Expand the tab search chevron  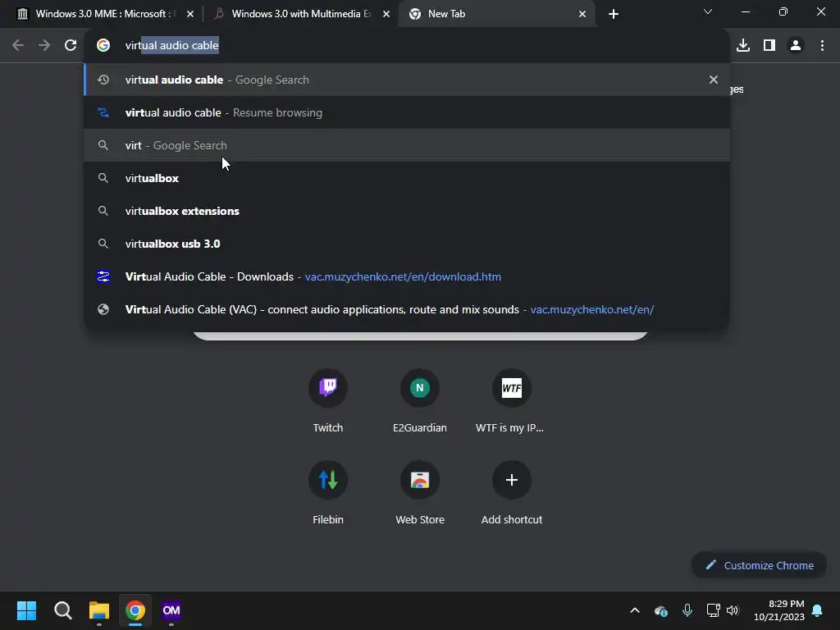coord(708,11)
